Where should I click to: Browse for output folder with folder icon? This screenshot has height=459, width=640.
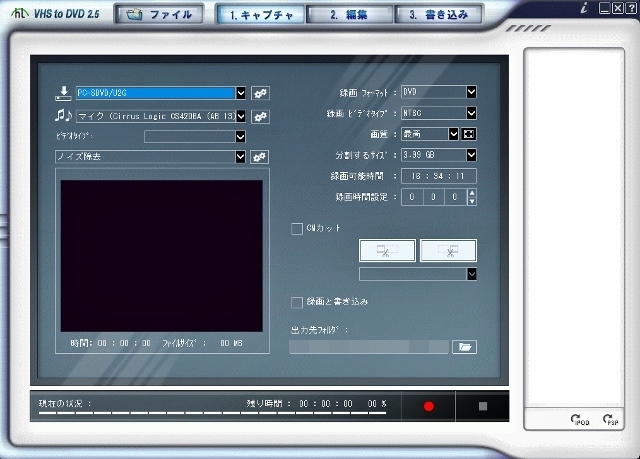[x=464, y=347]
